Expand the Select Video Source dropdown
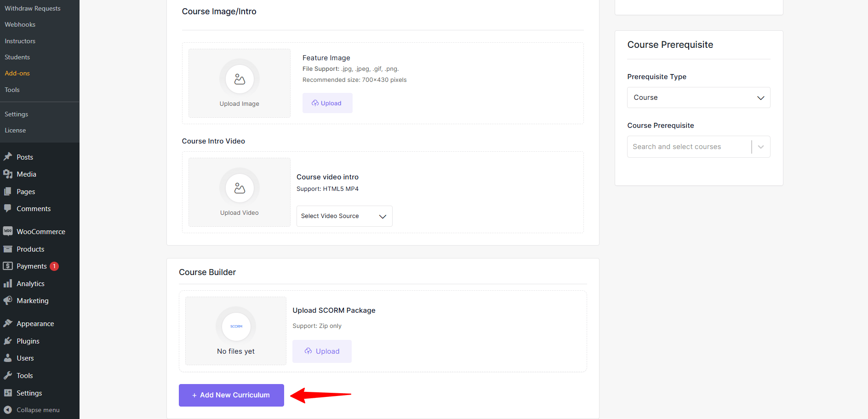 (344, 216)
